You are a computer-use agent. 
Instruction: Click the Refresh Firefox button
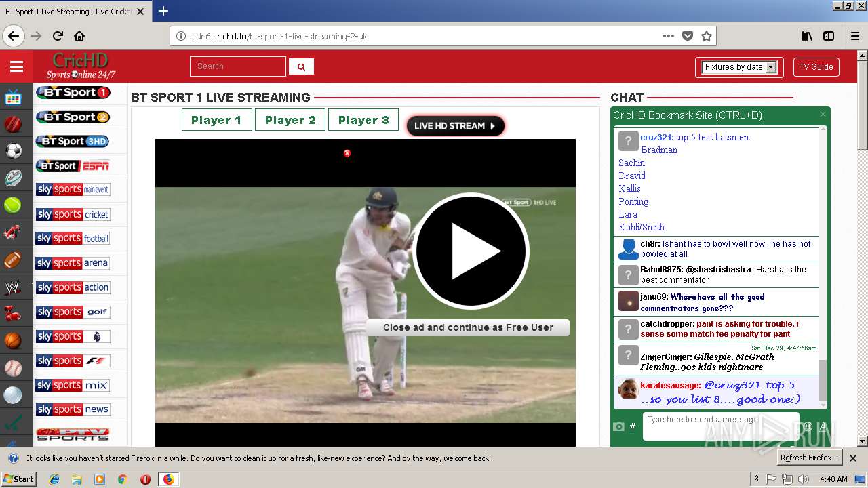(x=810, y=457)
